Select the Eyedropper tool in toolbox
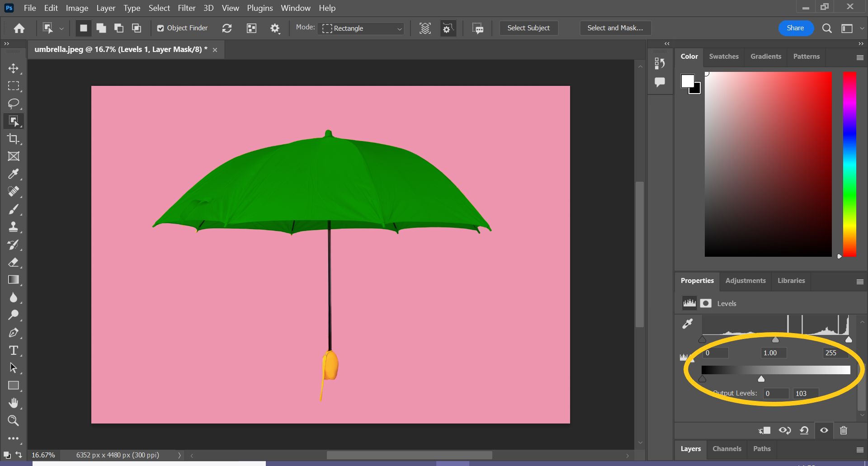This screenshot has width=868, height=466. (14, 174)
